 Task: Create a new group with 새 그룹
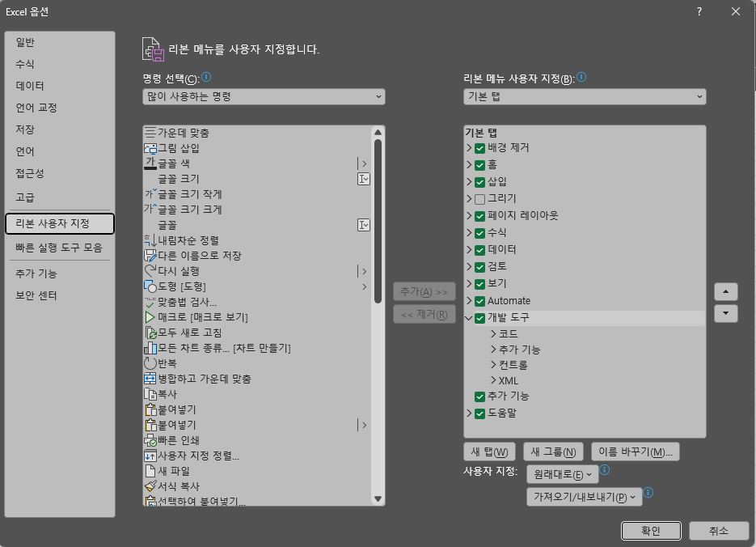(553, 452)
